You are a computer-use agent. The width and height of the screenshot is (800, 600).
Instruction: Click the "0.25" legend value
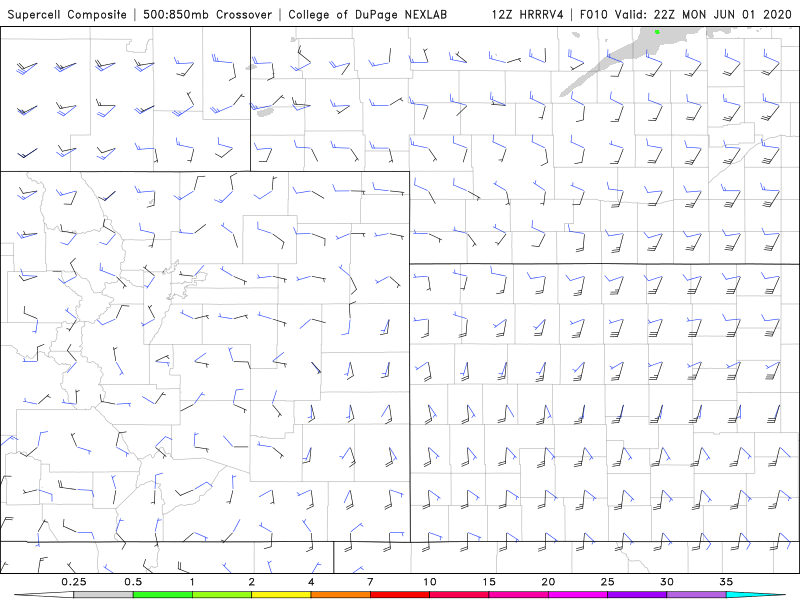tap(73, 582)
